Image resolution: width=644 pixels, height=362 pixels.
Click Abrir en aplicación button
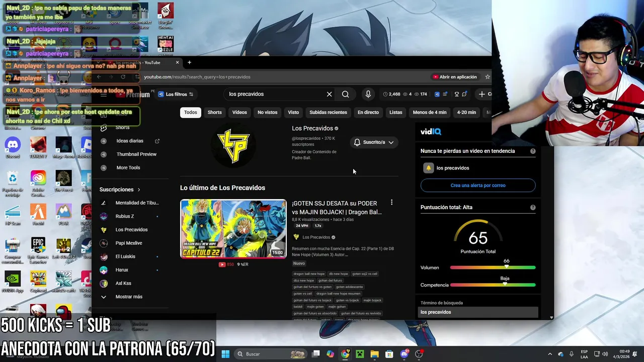pos(454,77)
